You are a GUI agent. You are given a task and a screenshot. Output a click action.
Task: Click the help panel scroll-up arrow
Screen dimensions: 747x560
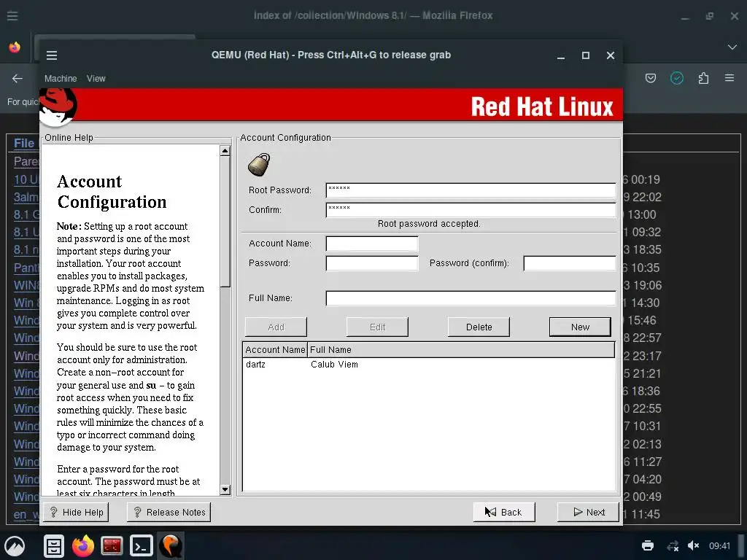pos(225,151)
